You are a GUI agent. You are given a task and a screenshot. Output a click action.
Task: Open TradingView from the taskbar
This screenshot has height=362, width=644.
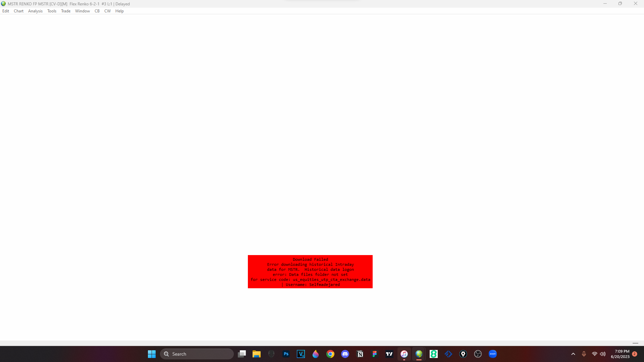click(389, 354)
